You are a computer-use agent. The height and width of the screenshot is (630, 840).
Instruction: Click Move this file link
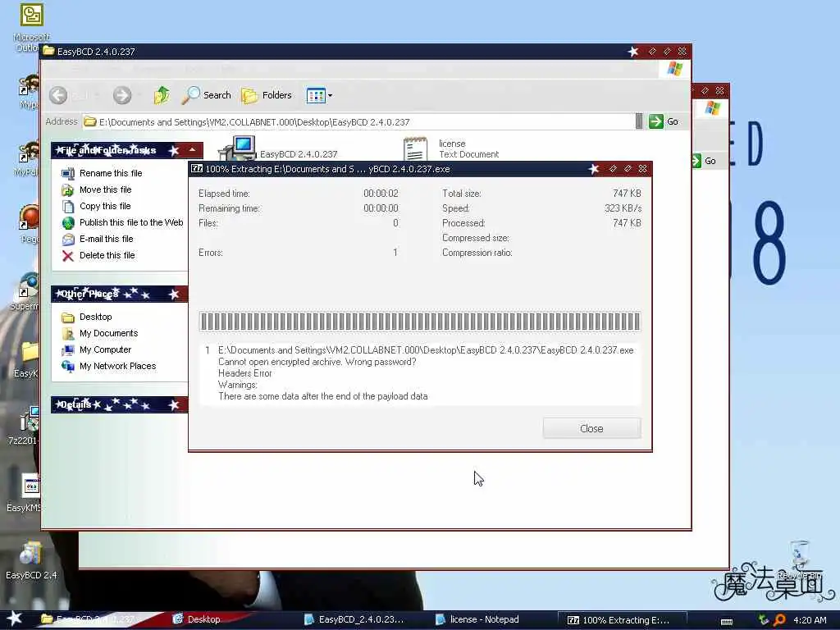coord(106,189)
